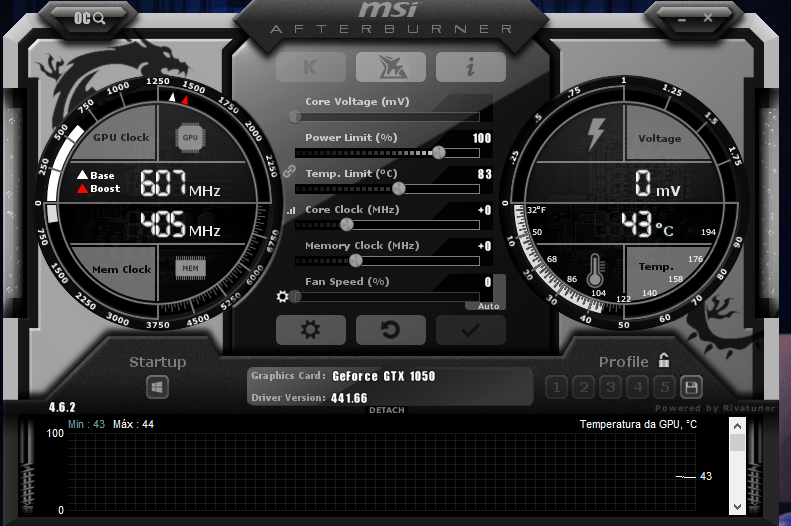791x526 pixels.
Task: Click the Power Limit slider handle
Action: tap(439, 152)
